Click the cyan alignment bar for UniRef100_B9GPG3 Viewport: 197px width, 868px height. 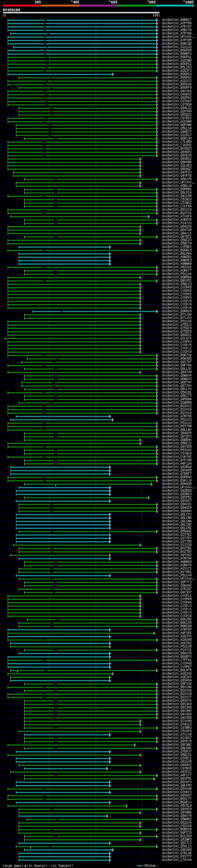tap(61, 74)
